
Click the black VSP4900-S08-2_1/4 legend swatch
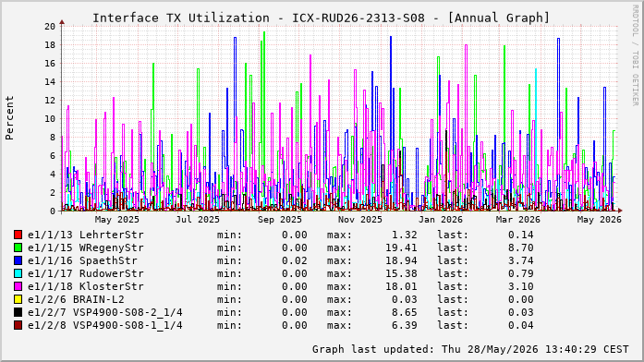18,312
